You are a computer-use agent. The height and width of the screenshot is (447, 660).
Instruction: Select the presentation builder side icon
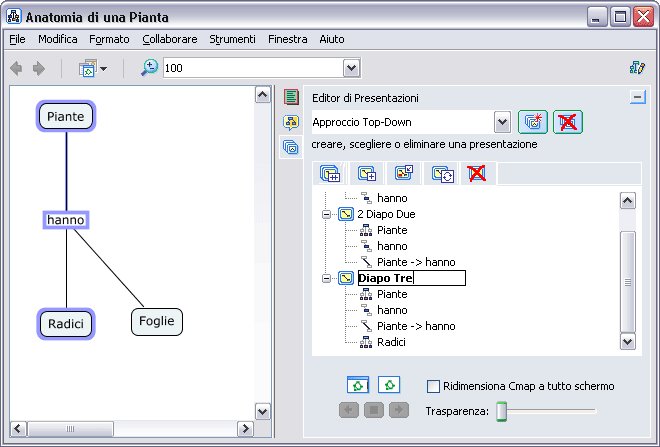(291, 147)
